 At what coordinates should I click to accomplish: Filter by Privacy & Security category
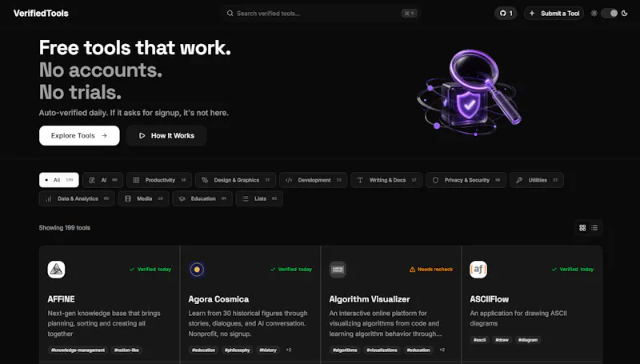466,180
